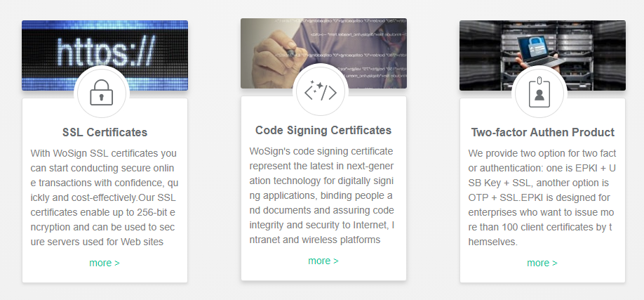The image size is (644, 300).
Task: Follow the more link under Code Signing Certificates
Action: click(x=323, y=261)
